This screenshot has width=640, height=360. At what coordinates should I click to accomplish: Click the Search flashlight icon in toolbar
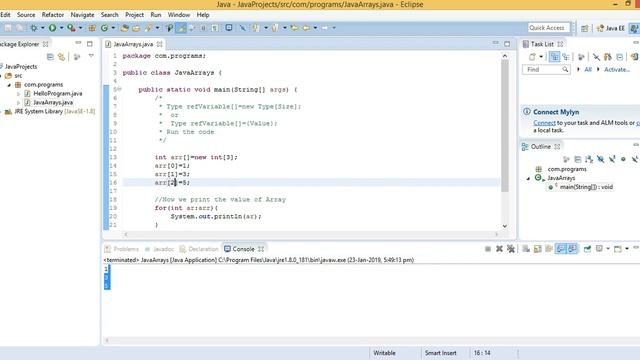tap(149, 28)
